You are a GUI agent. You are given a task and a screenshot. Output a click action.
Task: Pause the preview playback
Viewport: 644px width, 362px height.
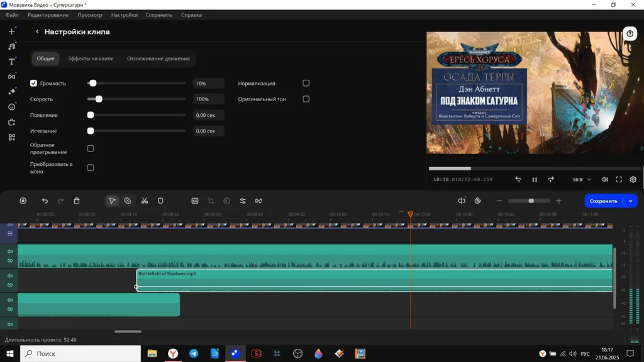coord(535,179)
